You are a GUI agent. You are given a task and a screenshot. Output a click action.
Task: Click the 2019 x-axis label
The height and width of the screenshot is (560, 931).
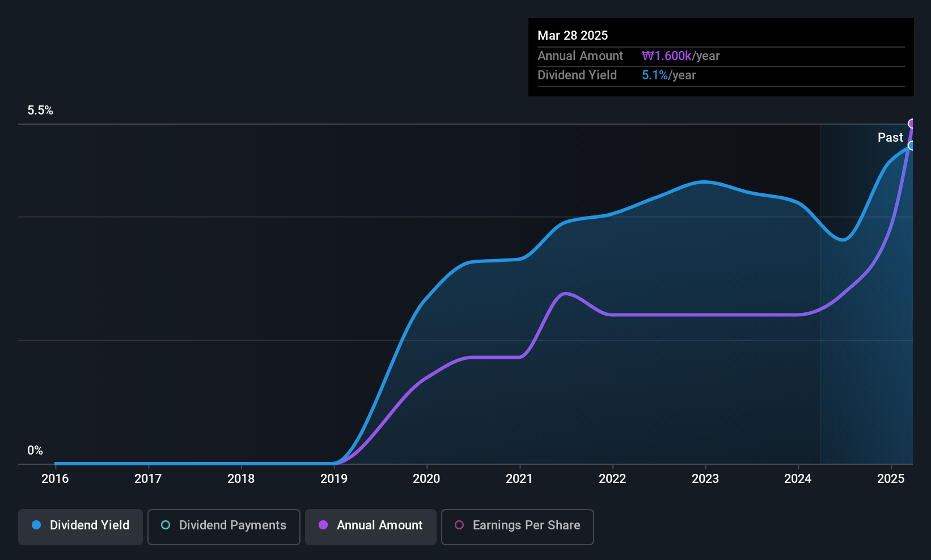click(334, 478)
